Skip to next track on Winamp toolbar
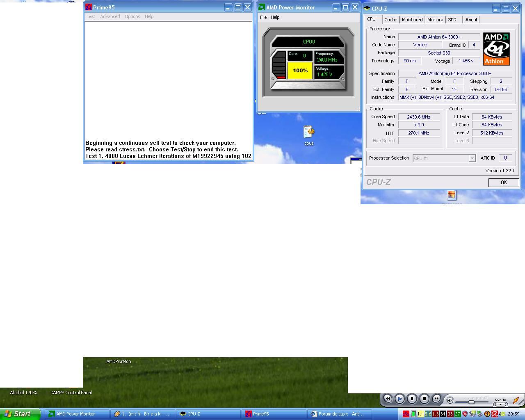This screenshot has width=525, height=420. click(436, 398)
